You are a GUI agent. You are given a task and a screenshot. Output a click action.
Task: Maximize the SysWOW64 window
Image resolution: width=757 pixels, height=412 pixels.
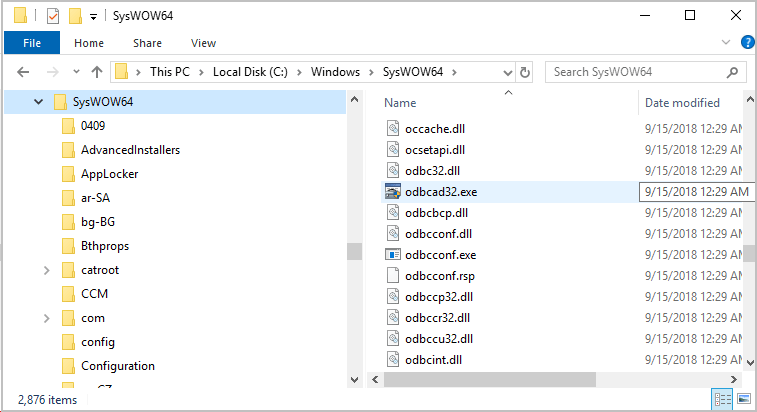[x=690, y=15]
